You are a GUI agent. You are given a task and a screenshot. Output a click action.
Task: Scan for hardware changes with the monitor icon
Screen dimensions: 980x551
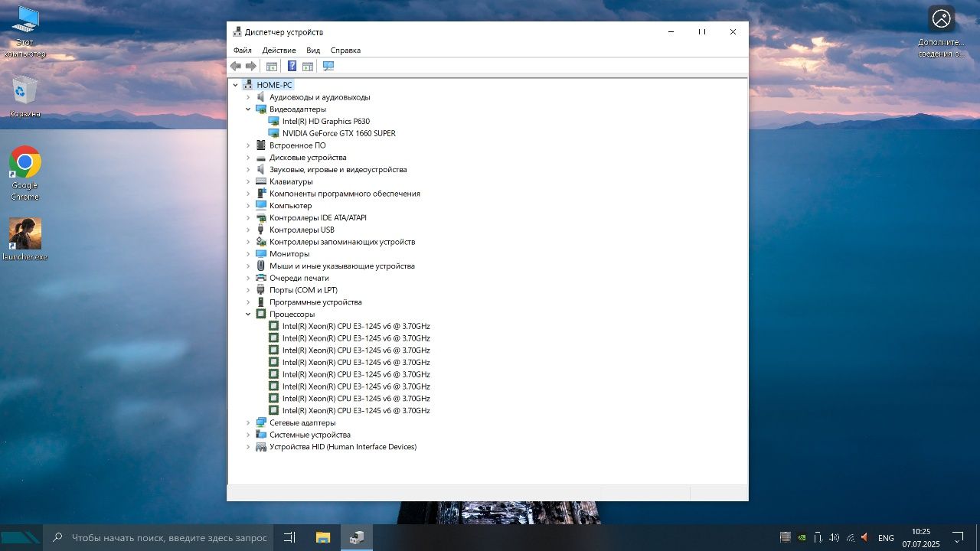(x=328, y=66)
